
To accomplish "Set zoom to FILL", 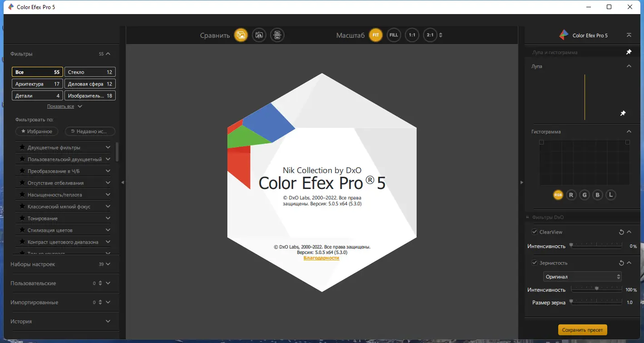I will [x=394, y=35].
